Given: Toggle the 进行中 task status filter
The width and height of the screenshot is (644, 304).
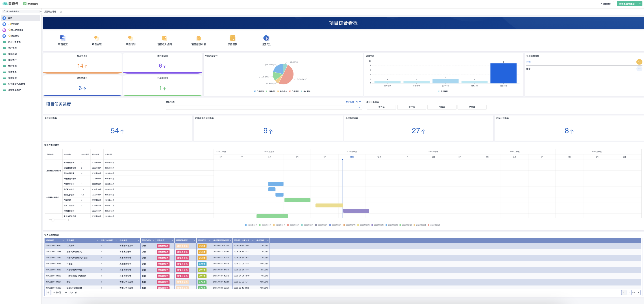Looking at the screenshot, I should coord(411,107).
